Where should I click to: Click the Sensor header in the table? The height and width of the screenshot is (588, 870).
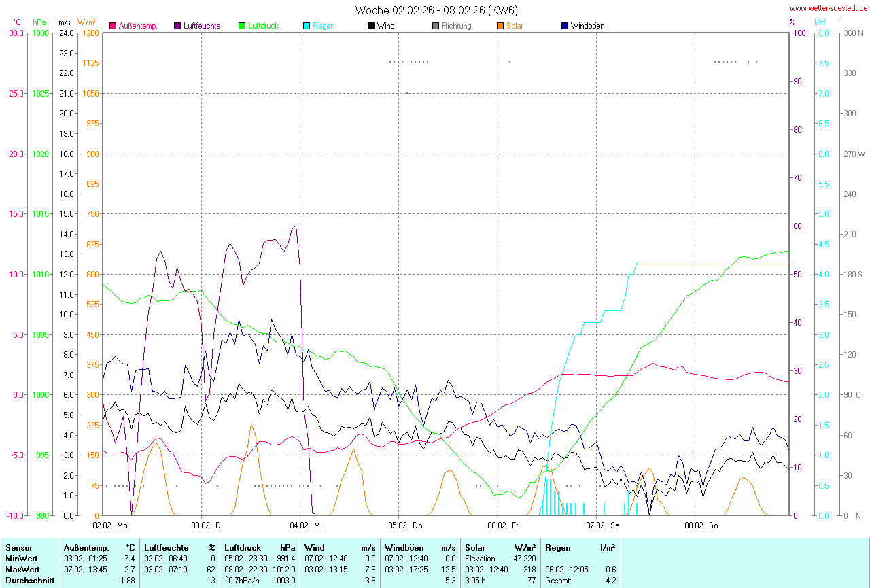tap(18, 547)
